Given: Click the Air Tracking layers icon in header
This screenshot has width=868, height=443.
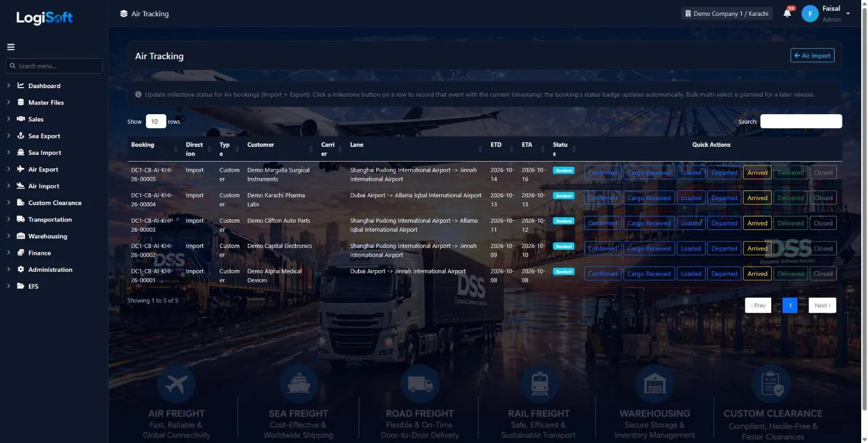Looking at the screenshot, I should click(124, 14).
